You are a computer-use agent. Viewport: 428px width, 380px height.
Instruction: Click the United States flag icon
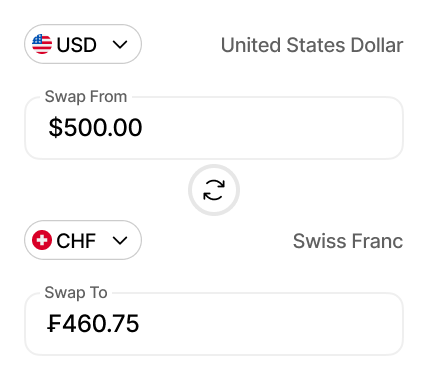tap(42, 44)
